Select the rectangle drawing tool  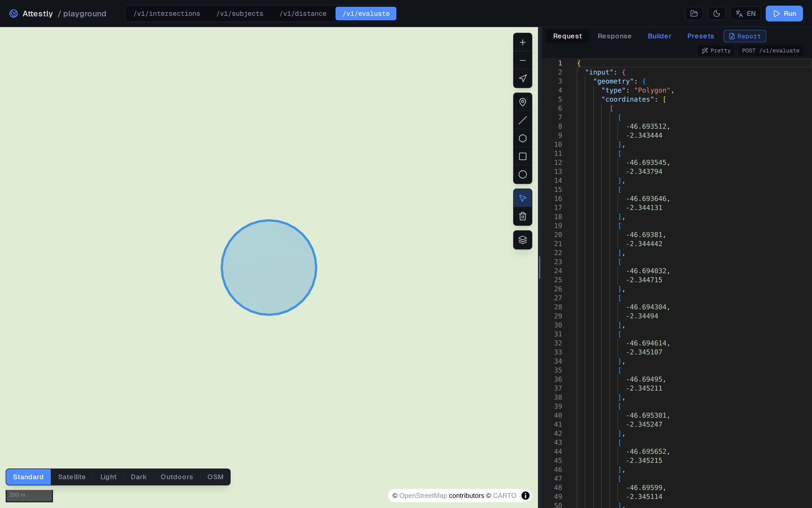[x=522, y=157]
